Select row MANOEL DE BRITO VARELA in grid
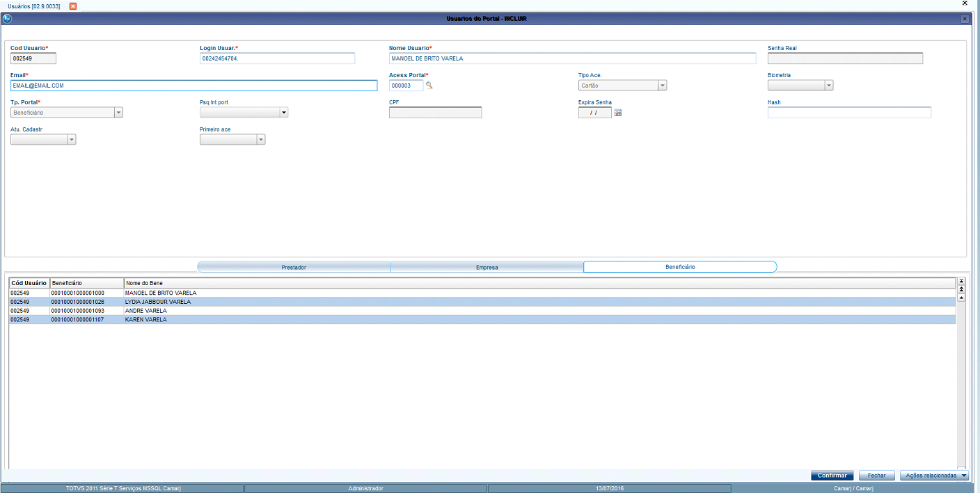The width and height of the screenshot is (980, 493). [482, 293]
